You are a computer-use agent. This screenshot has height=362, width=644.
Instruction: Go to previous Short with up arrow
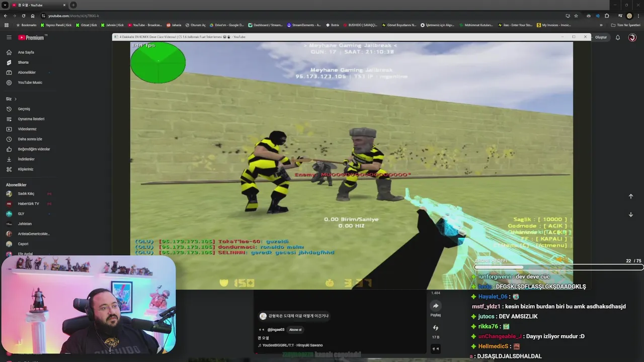(630, 197)
